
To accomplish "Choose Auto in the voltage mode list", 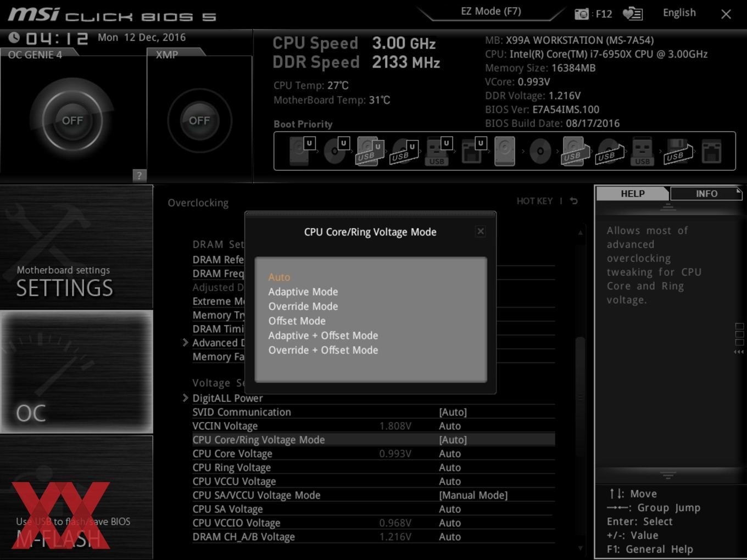I will [x=279, y=277].
